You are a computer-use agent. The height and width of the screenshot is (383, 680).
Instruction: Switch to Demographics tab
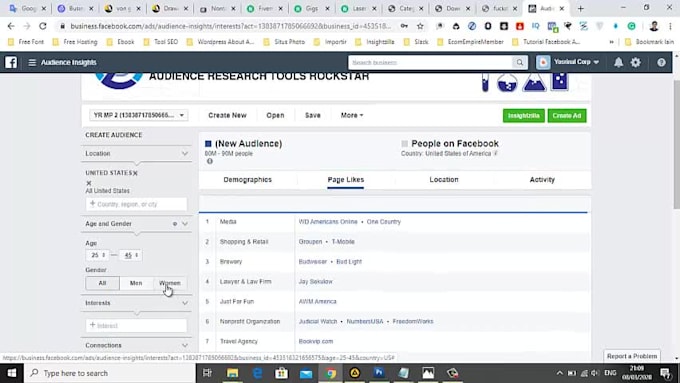coord(248,180)
